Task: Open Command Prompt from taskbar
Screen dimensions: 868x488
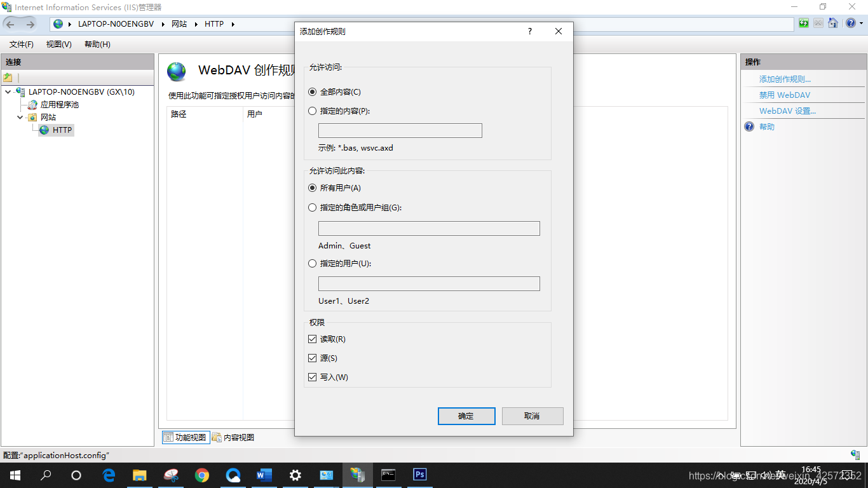Action: click(x=388, y=475)
